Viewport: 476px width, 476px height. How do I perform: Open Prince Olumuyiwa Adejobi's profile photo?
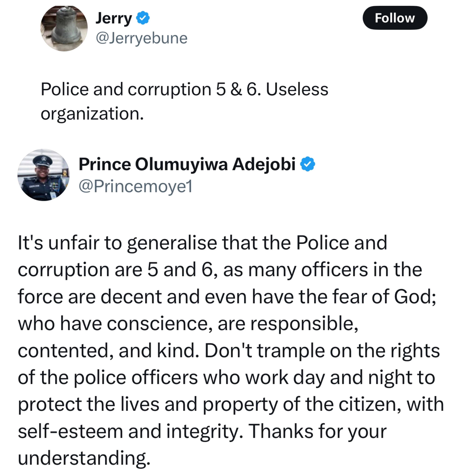tap(43, 175)
